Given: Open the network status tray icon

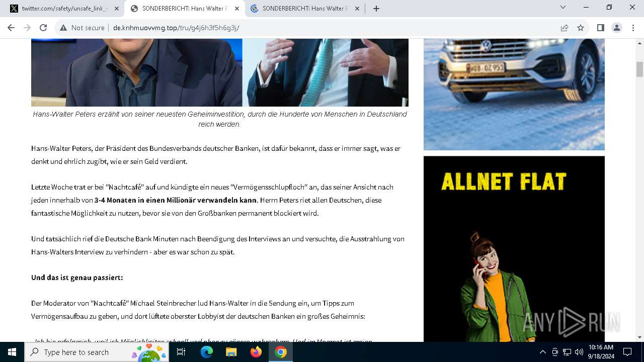Looking at the screenshot, I should click(x=567, y=352).
